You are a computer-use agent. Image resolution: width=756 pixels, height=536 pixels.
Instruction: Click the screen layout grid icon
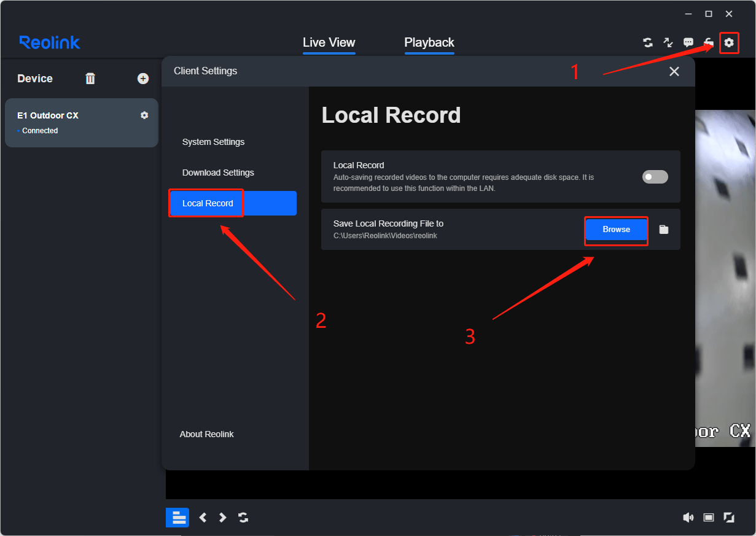pos(177,518)
